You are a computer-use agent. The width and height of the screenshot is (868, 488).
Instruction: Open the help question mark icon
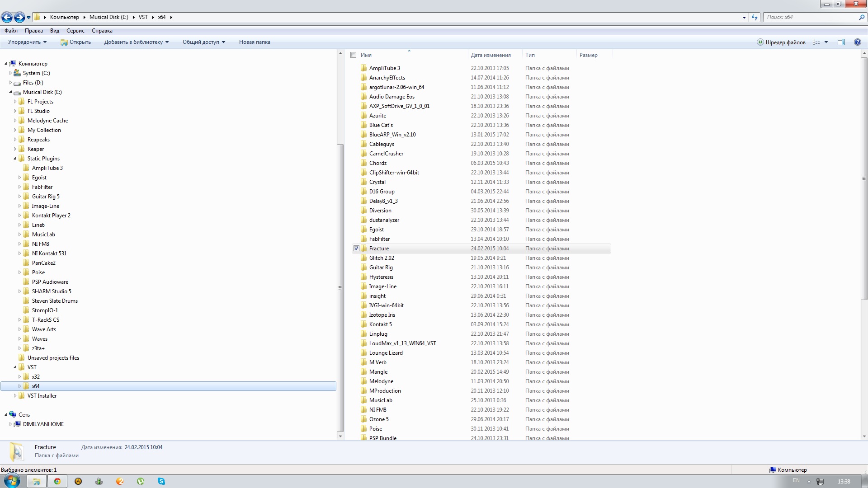[857, 42]
